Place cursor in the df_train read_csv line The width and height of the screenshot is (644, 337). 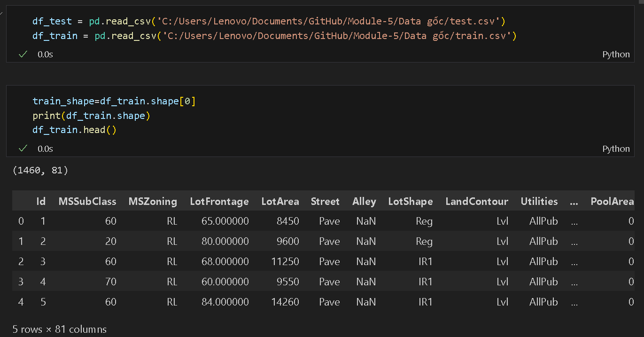click(x=274, y=36)
